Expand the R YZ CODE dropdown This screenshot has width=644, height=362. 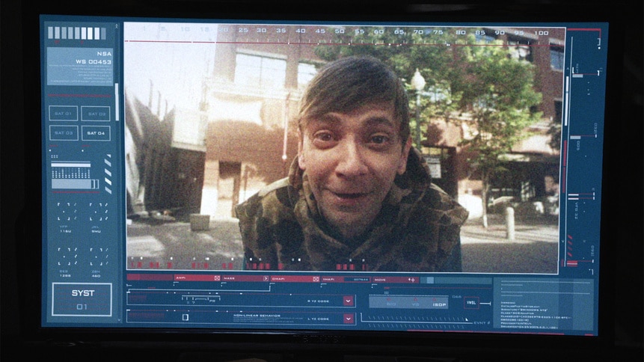(x=349, y=301)
